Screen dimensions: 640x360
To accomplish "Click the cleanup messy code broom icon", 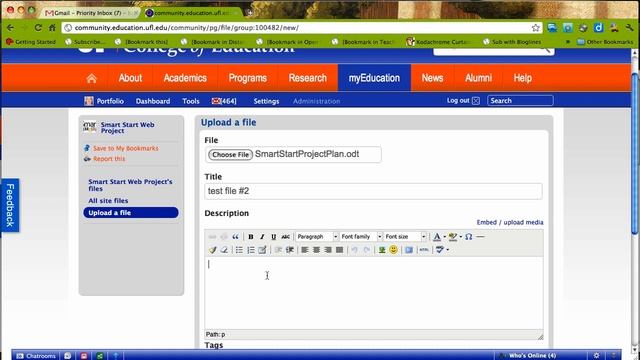I will coord(212,250).
